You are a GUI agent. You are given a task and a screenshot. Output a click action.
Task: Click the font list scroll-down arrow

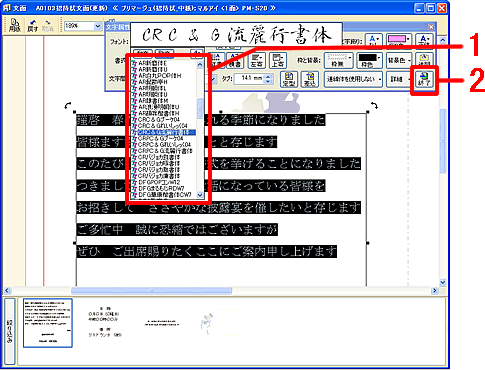200,195
